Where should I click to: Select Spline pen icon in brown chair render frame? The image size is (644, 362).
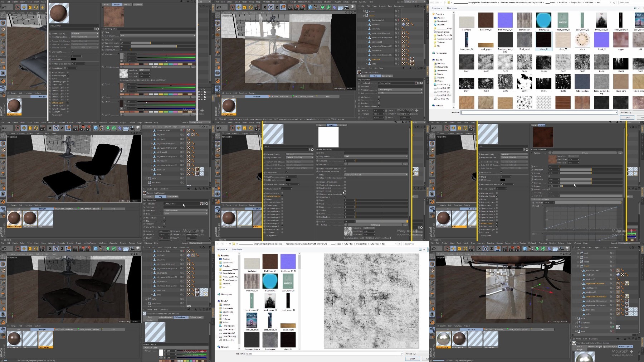click(316, 7)
